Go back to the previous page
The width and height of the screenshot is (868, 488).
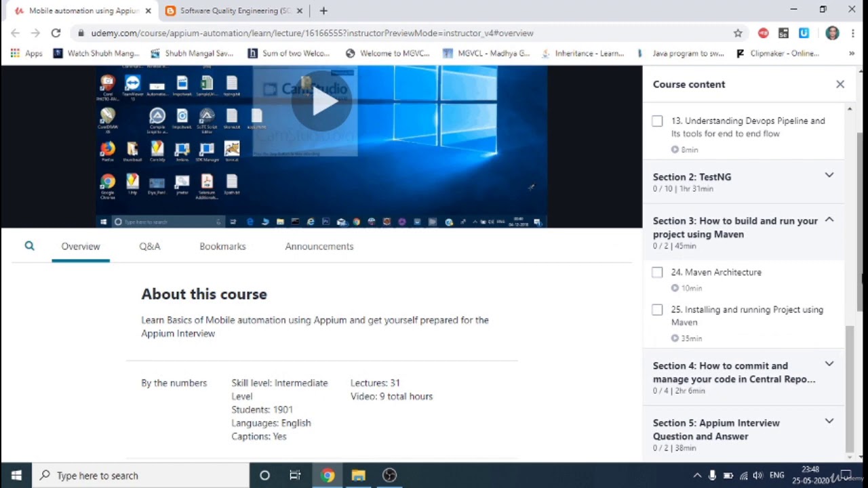16,33
